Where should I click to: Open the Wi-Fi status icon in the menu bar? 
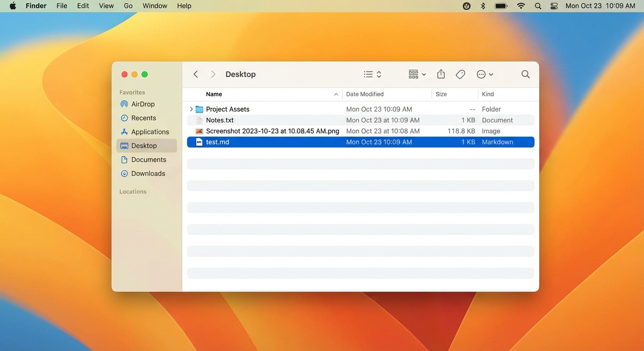(521, 6)
